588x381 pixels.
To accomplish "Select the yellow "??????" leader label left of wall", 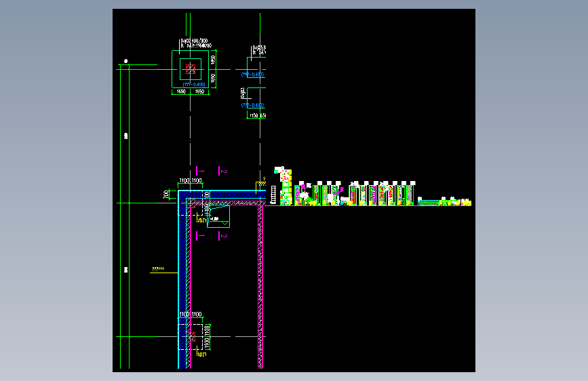I will [158, 269].
